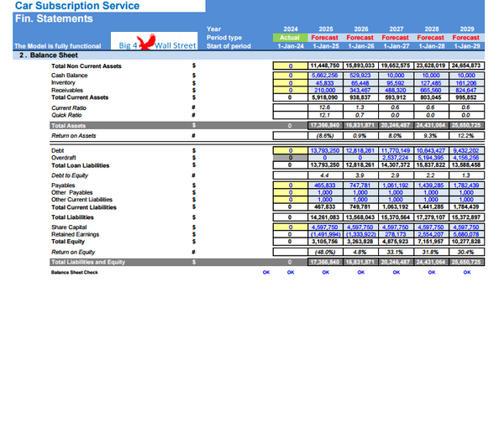Click the orange Forecast label under 2026
This screenshot has height=423, width=504.
point(360,37)
